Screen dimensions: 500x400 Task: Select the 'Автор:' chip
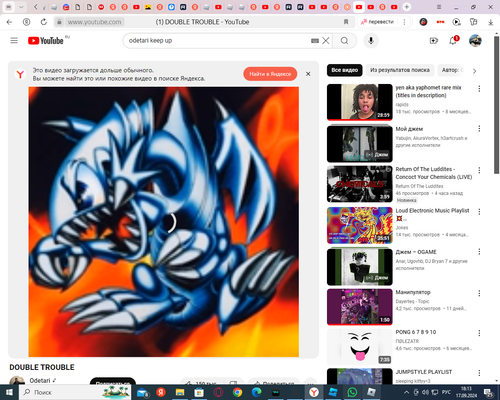pos(452,70)
